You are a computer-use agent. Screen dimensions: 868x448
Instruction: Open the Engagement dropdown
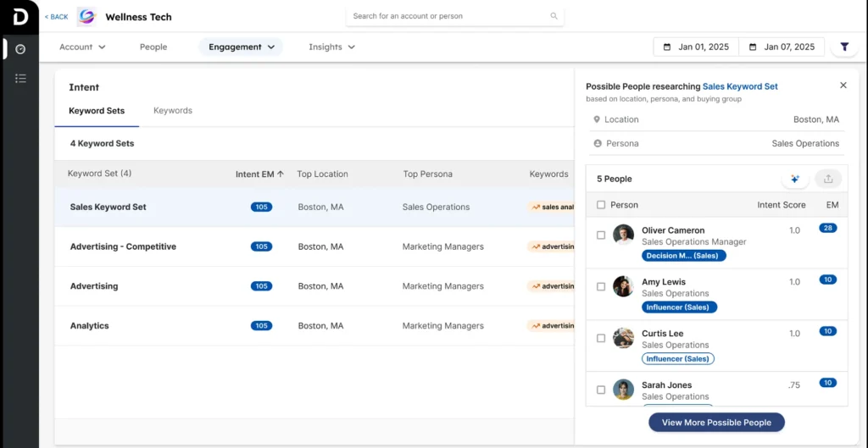pyautogui.click(x=242, y=47)
